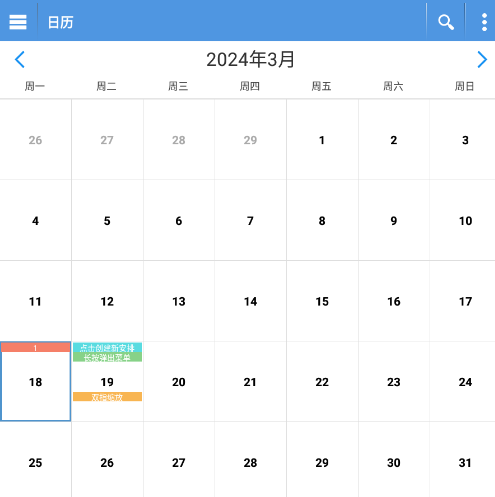Image resolution: width=495 pixels, height=497 pixels.
Task: Select Saturday March 2 date cell
Action: [394, 140]
